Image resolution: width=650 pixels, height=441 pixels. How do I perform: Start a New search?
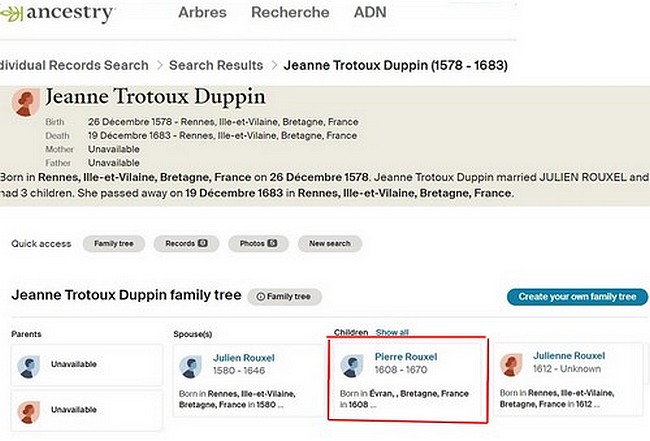(x=330, y=243)
